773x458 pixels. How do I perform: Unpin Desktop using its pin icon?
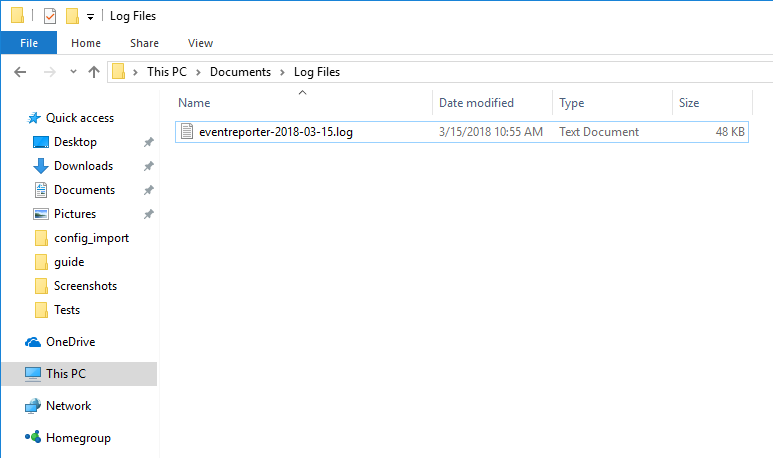(148, 142)
